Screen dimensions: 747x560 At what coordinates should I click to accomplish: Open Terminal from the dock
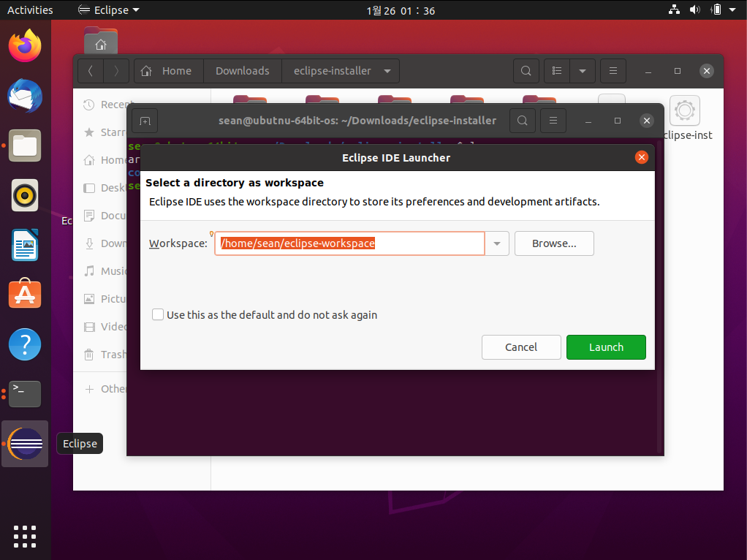[25, 393]
